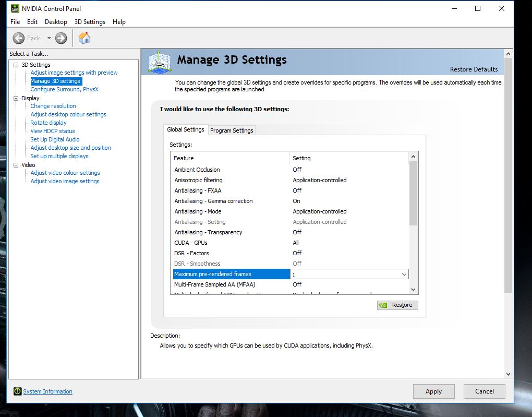Click the settings list scrollbar thumb
The height and width of the screenshot is (417, 532).
(413, 193)
